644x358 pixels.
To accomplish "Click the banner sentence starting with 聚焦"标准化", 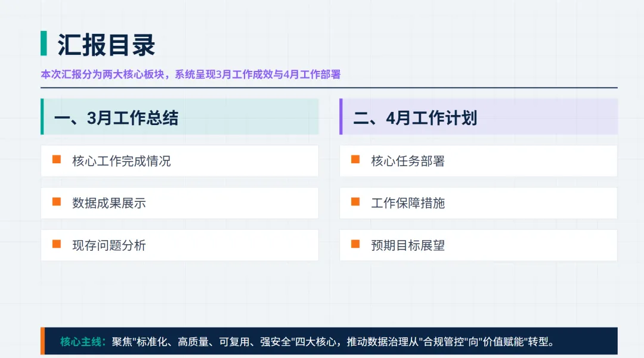I will click(x=334, y=341).
